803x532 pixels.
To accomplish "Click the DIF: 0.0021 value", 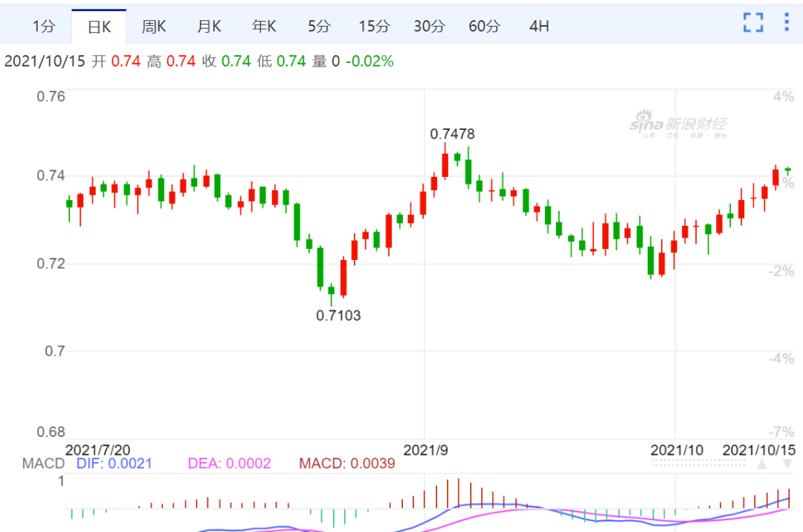I will tap(115, 464).
